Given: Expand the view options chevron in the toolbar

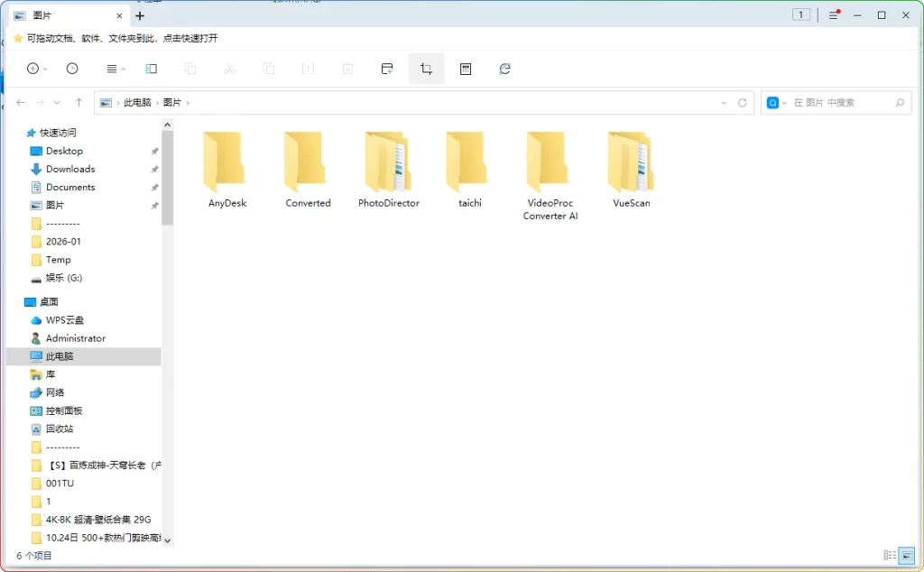Looking at the screenshot, I should (122, 69).
